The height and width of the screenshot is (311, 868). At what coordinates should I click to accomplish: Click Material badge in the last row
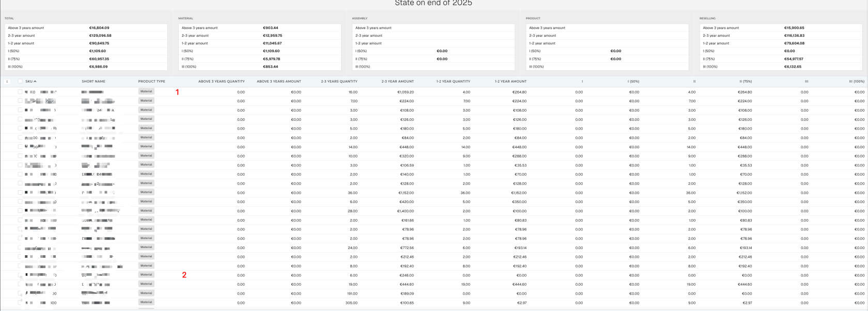tap(147, 302)
